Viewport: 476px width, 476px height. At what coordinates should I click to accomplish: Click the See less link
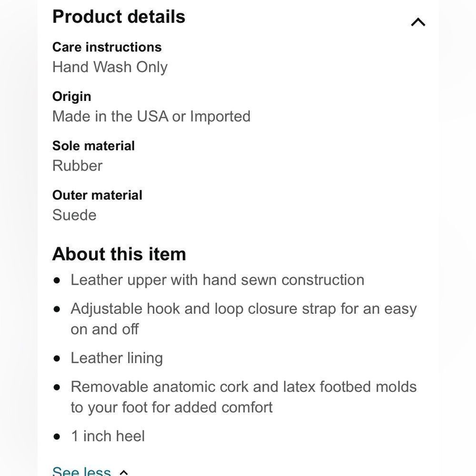tap(81, 471)
